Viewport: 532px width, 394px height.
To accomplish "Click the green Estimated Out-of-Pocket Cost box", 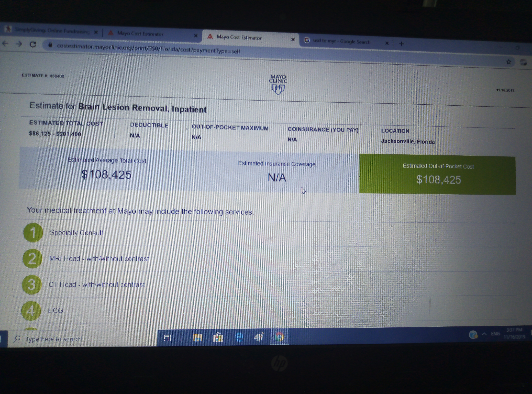I will (x=437, y=175).
